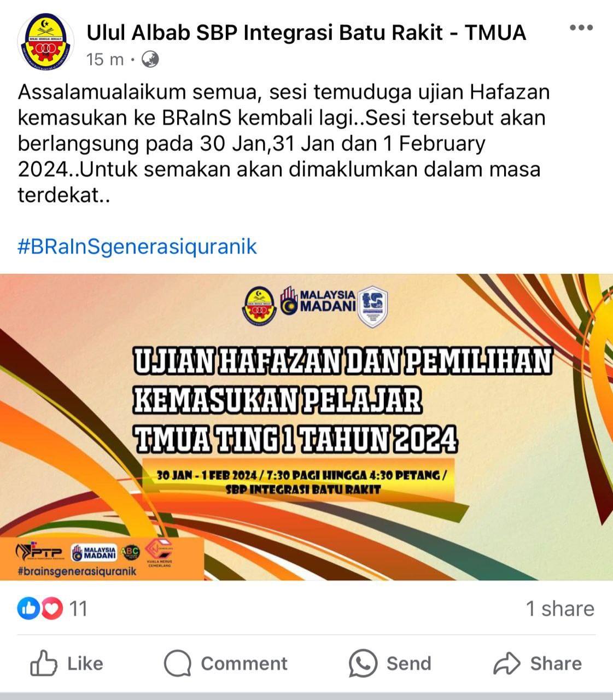Click the 15 m post timestamp

tap(105, 59)
